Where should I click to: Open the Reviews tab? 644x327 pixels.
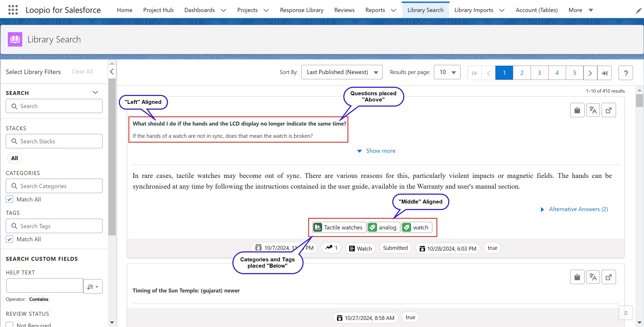coord(344,10)
